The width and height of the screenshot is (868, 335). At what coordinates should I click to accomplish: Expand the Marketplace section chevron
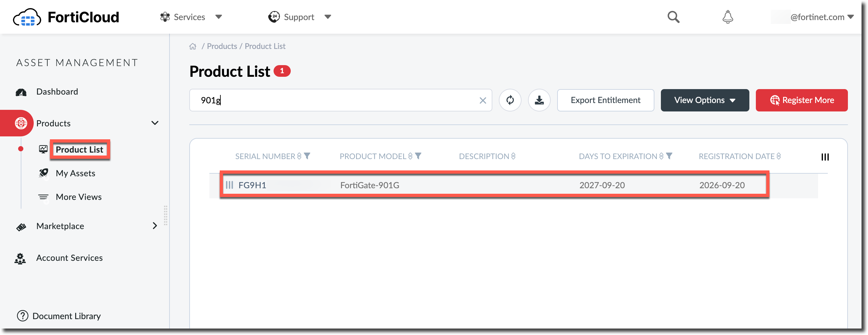(x=155, y=226)
